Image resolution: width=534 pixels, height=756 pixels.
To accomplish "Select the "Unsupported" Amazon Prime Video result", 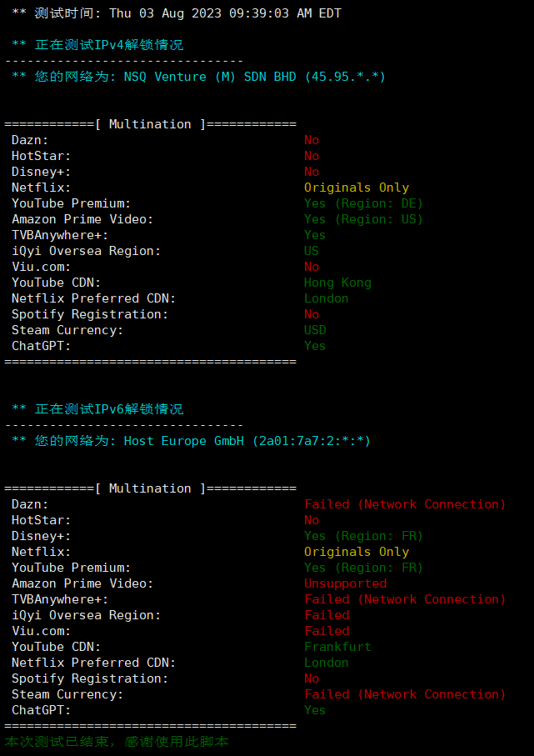I will (x=345, y=583).
